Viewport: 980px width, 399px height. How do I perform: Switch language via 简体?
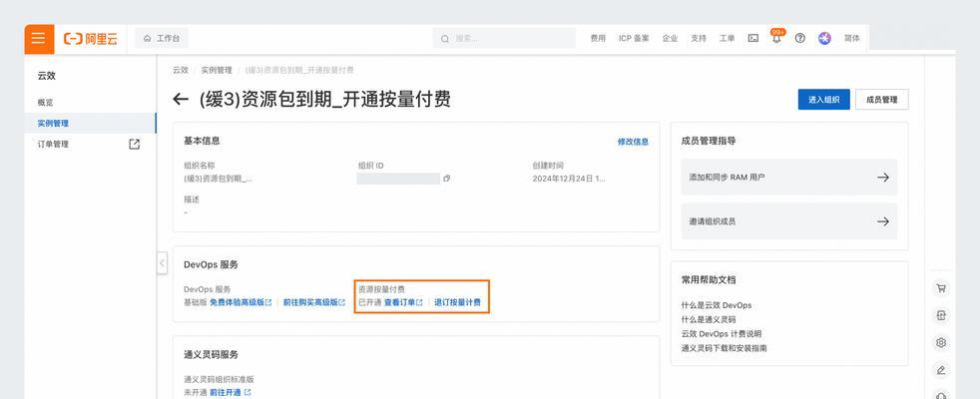[x=852, y=38]
